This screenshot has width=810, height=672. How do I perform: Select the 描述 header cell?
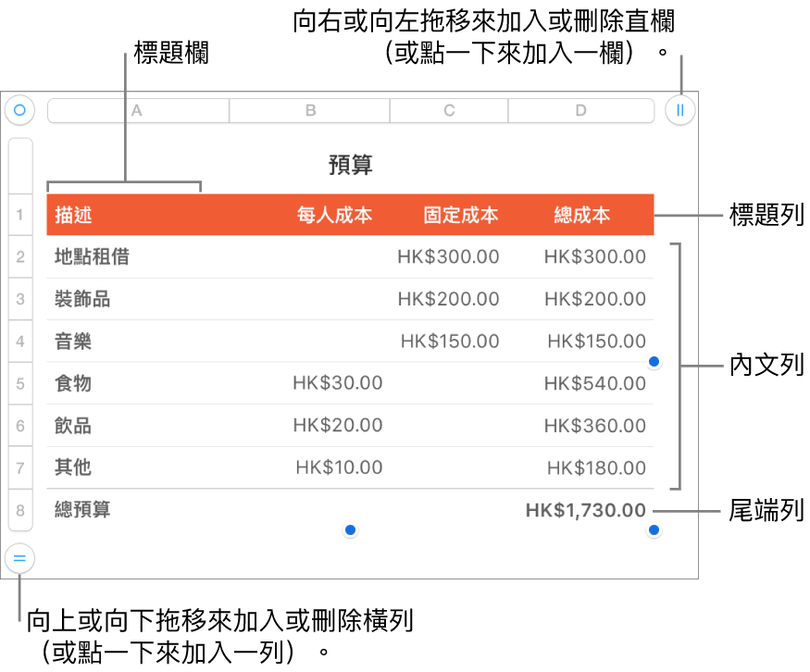(x=72, y=215)
